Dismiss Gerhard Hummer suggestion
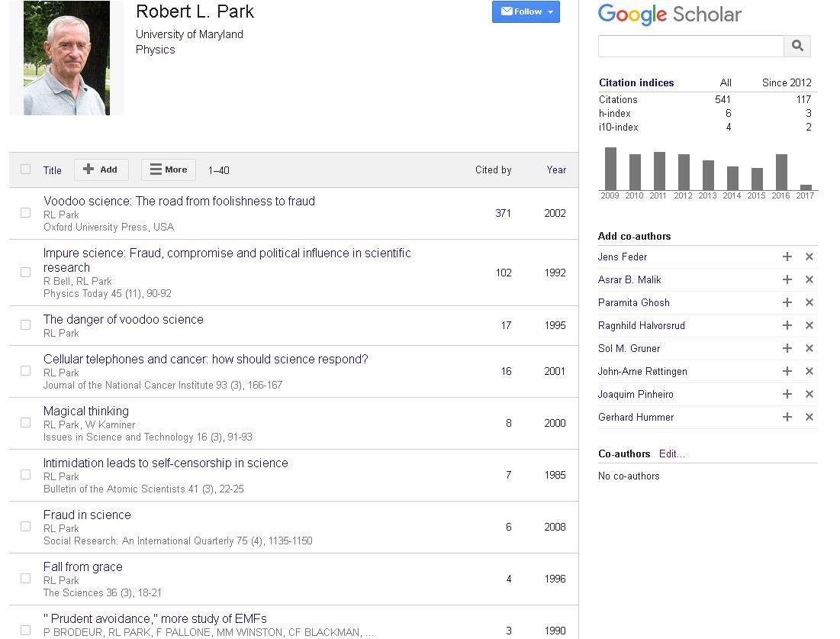Screen dimensions: 840x639 click(x=809, y=417)
